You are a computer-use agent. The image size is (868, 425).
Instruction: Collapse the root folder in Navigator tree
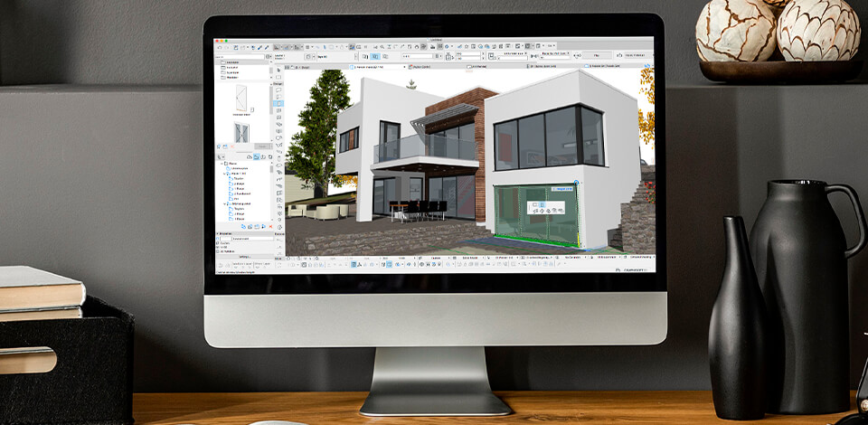coord(222,164)
